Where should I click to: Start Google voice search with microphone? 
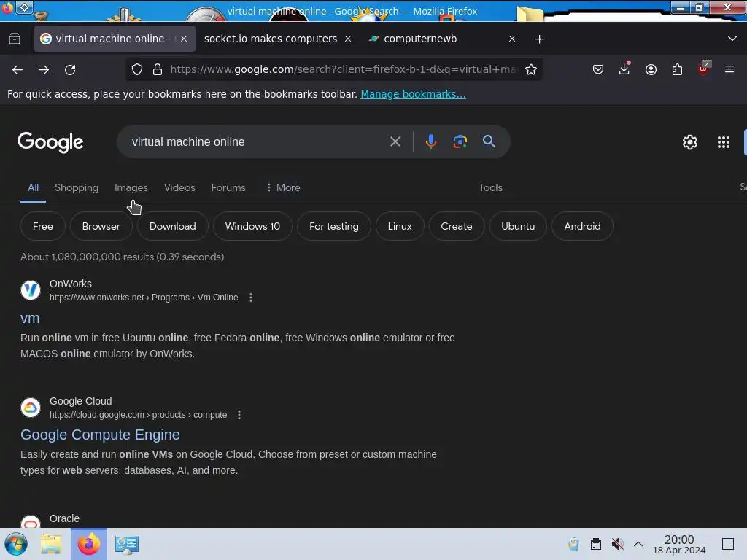(x=430, y=141)
